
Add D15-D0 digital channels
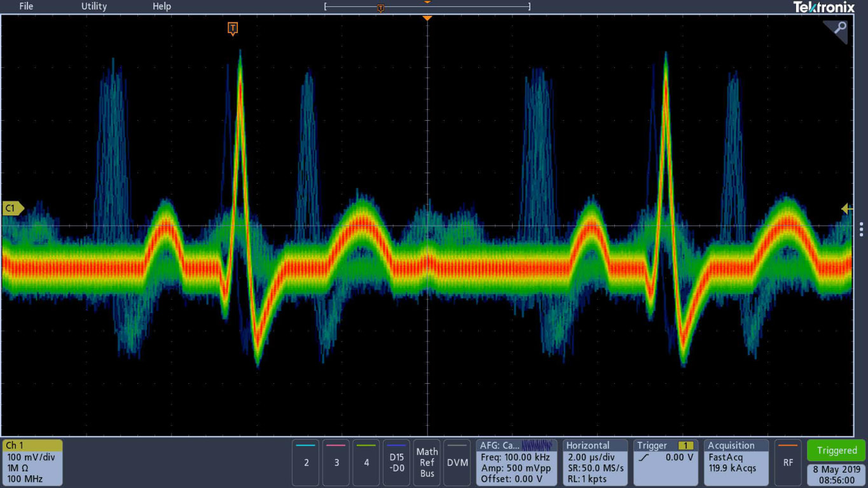(397, 463)
